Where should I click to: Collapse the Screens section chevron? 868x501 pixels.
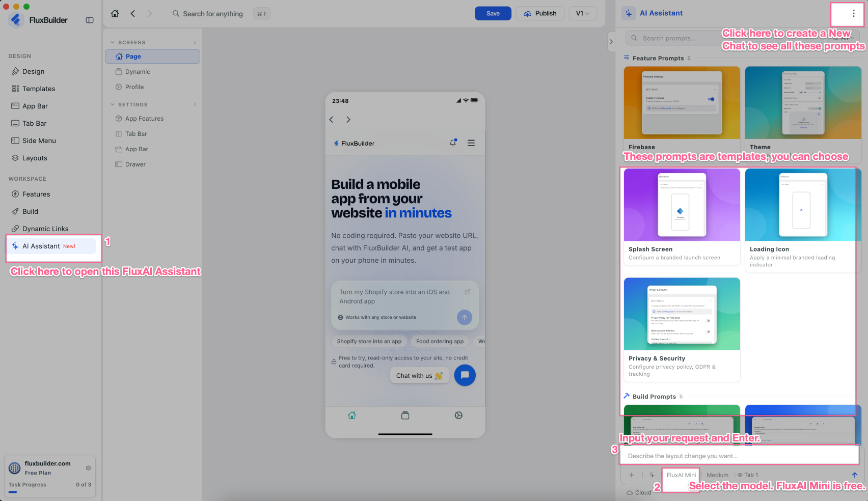pos(113,43)
